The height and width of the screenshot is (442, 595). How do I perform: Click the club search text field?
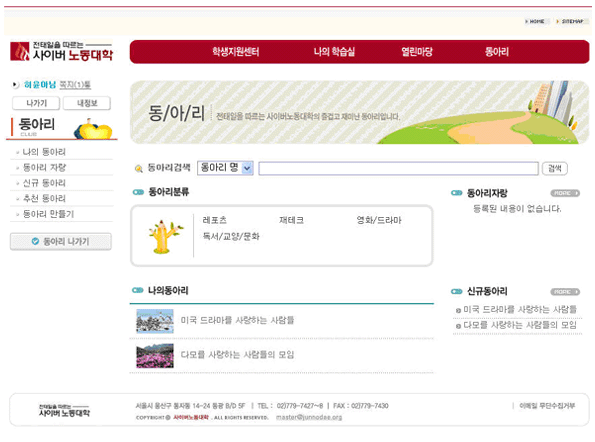[x=398, y=168]
